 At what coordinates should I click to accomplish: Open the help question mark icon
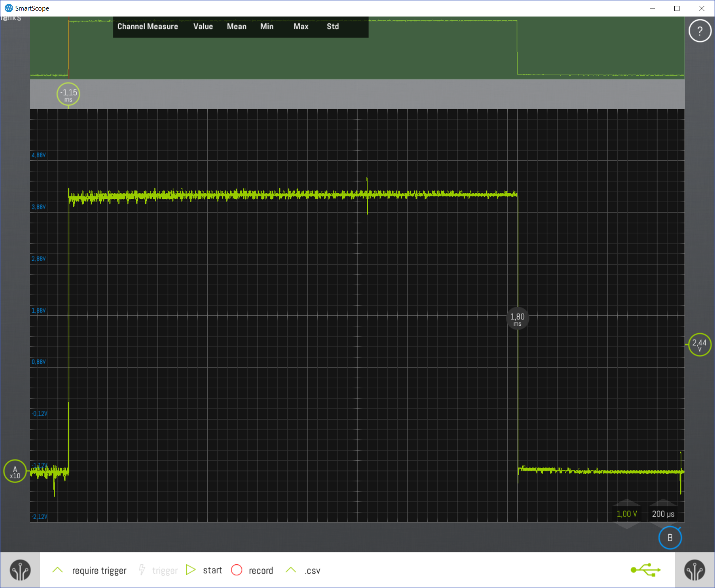coord(700,30)
